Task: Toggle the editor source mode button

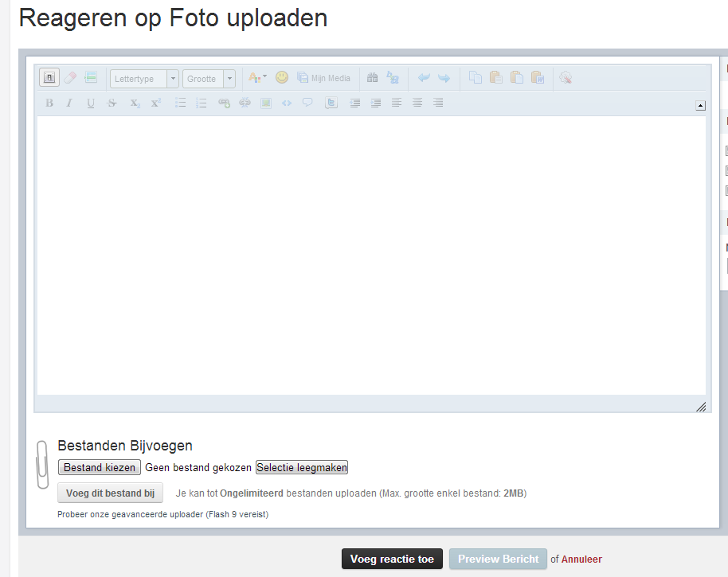Action: click(49, 77)
